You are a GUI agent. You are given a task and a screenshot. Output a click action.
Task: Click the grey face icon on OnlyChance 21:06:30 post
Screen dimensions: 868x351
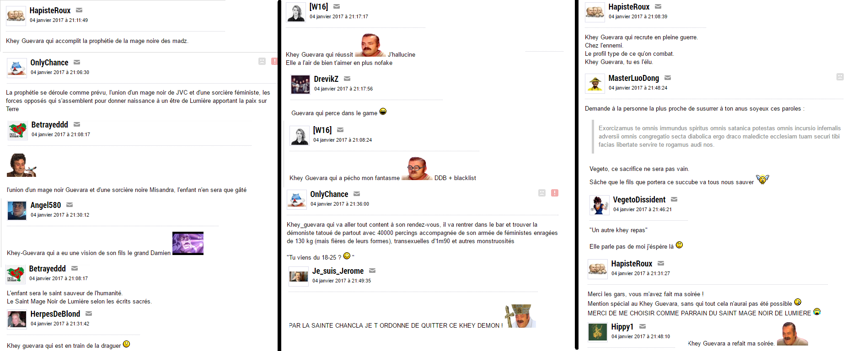[262, 61]
